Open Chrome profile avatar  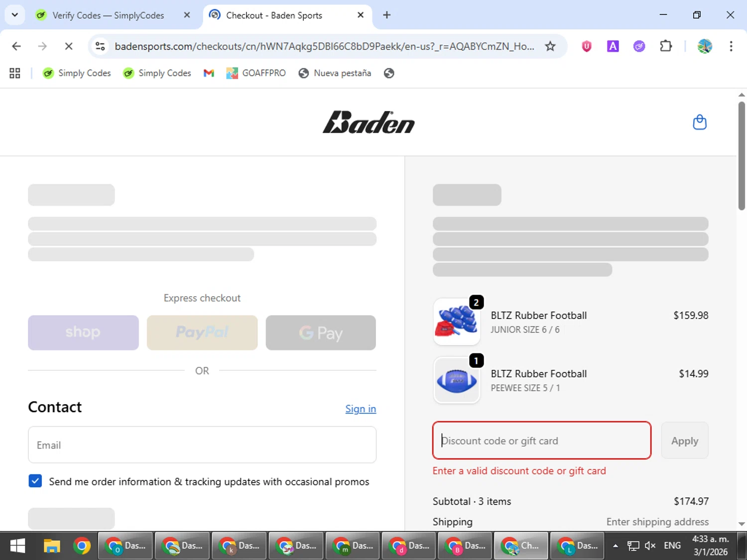coord(705,46)
